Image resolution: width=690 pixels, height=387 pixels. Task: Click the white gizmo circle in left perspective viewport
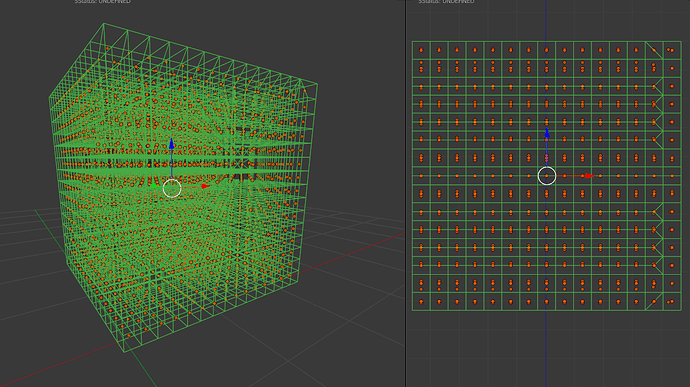point(172,188)
